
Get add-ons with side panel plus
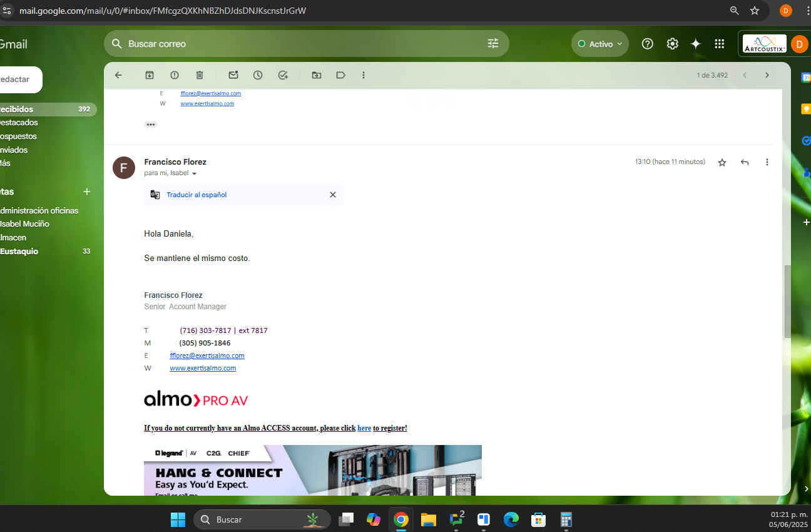click(x=807, y=222)
